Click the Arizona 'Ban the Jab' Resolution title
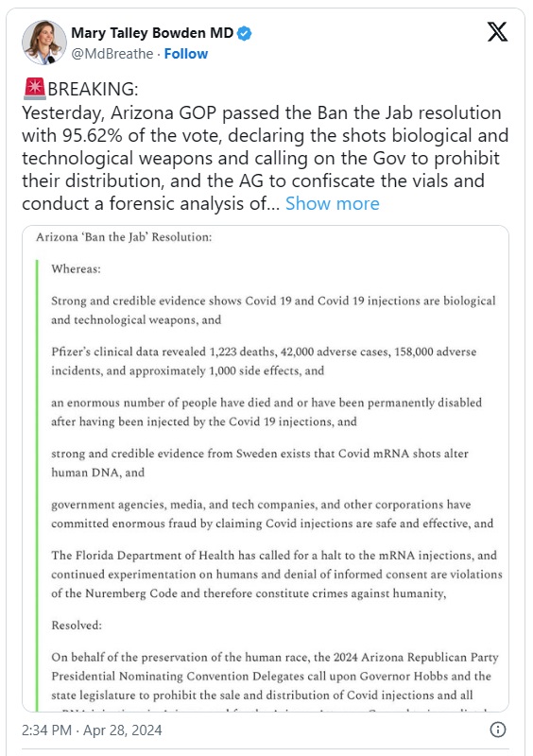Image resolution: width=533 pixels, height=756 pixels. 124,237
